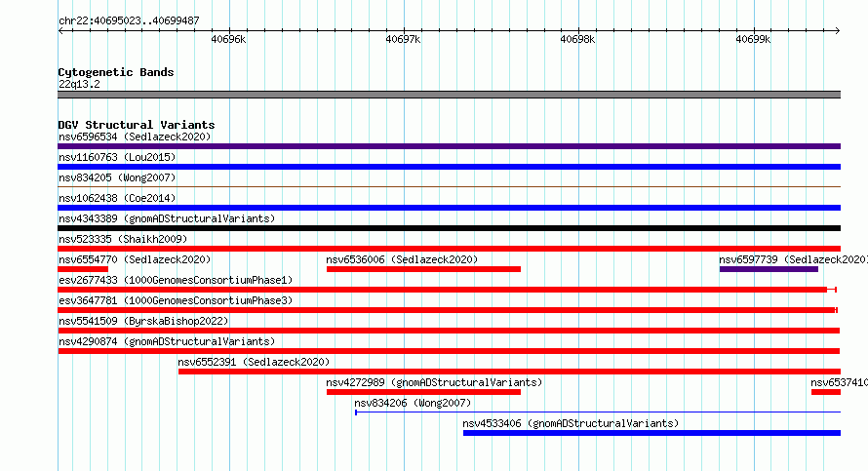Click the nsv6554770 (Sedlazeck2020) label
This screenshot has width=868, height=471.
135,259
